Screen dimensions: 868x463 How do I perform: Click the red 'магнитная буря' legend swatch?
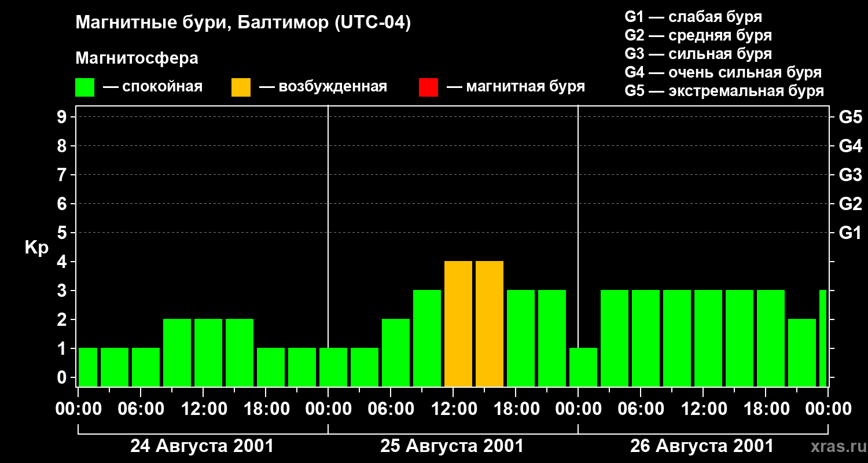[428, 87]
